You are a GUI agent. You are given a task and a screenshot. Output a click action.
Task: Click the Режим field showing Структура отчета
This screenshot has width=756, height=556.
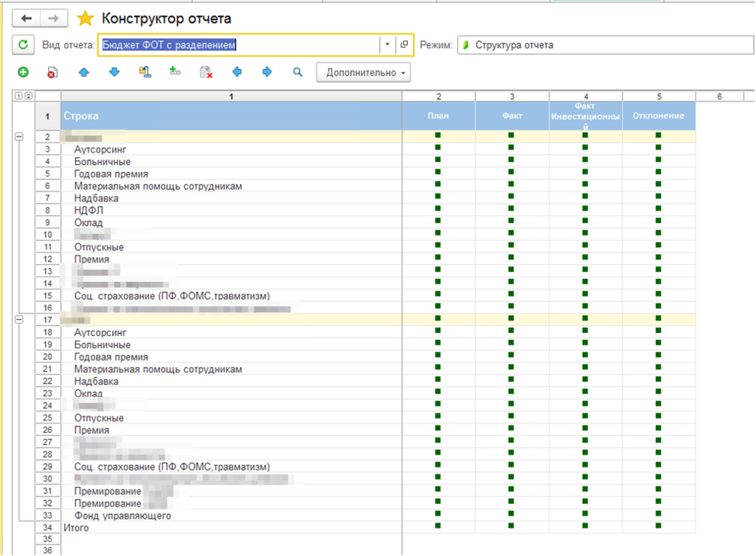[x=605, y=45]
